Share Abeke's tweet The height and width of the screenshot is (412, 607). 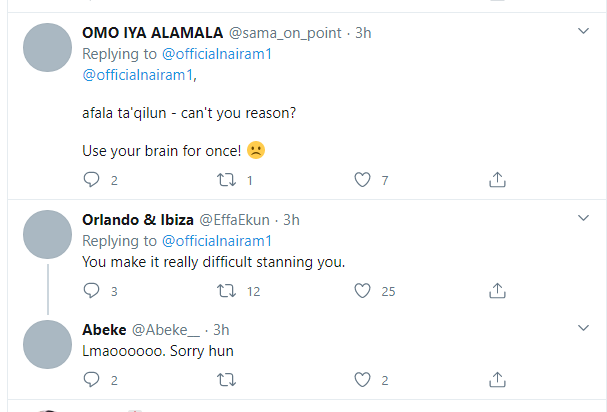tap(497, 379)
